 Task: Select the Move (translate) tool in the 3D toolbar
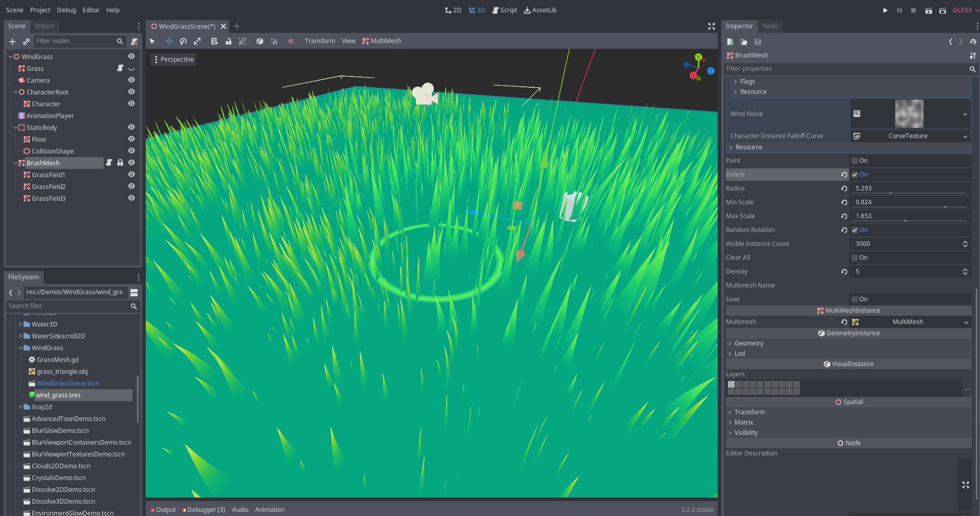(169, 41)
